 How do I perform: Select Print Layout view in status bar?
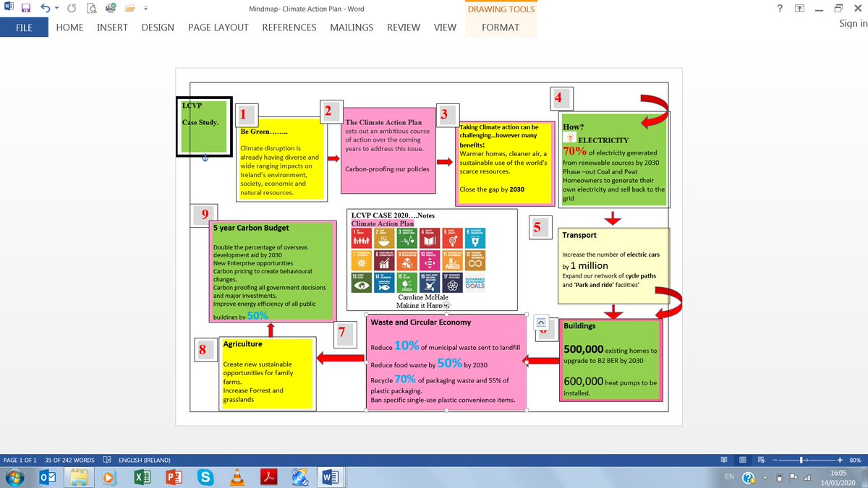pyautogui.click(x=742, y=460)
